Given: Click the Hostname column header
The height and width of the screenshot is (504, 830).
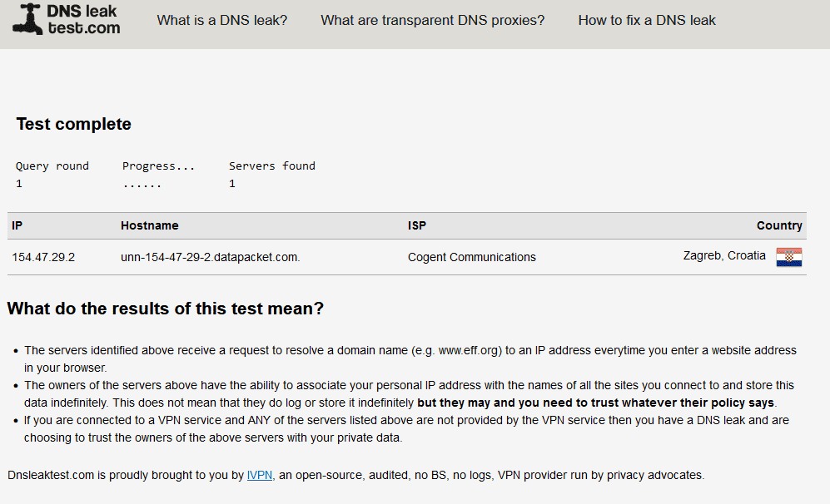Looking at the screenshot, I should coord(149,226).
